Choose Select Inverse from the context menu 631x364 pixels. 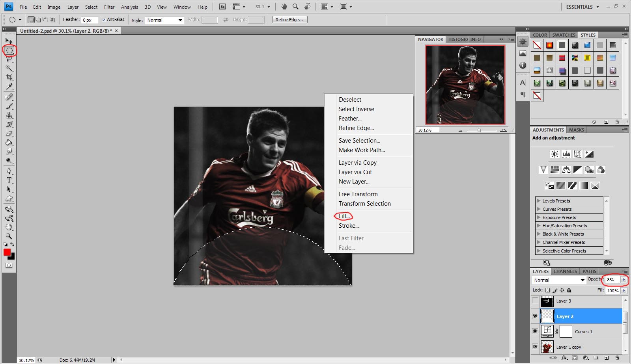coord(357,109)
